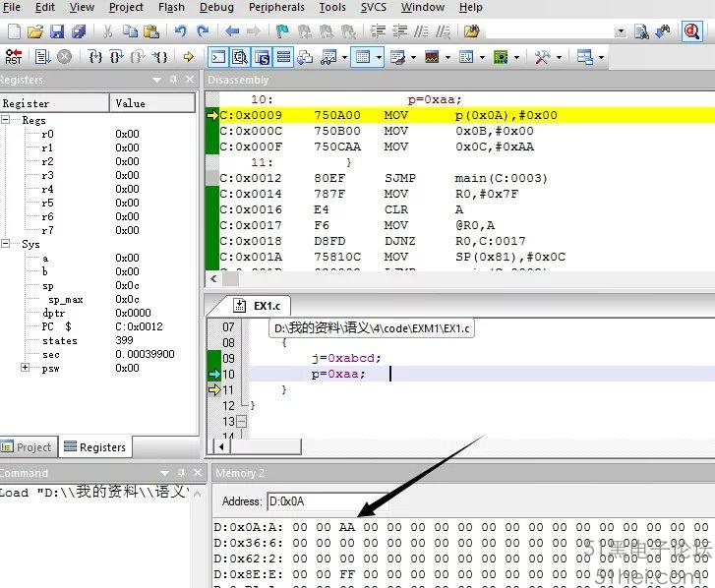This screenshot has width=715, height=588.
Task: Toggle the Command Window view button
Action: [x=218, y=57]
